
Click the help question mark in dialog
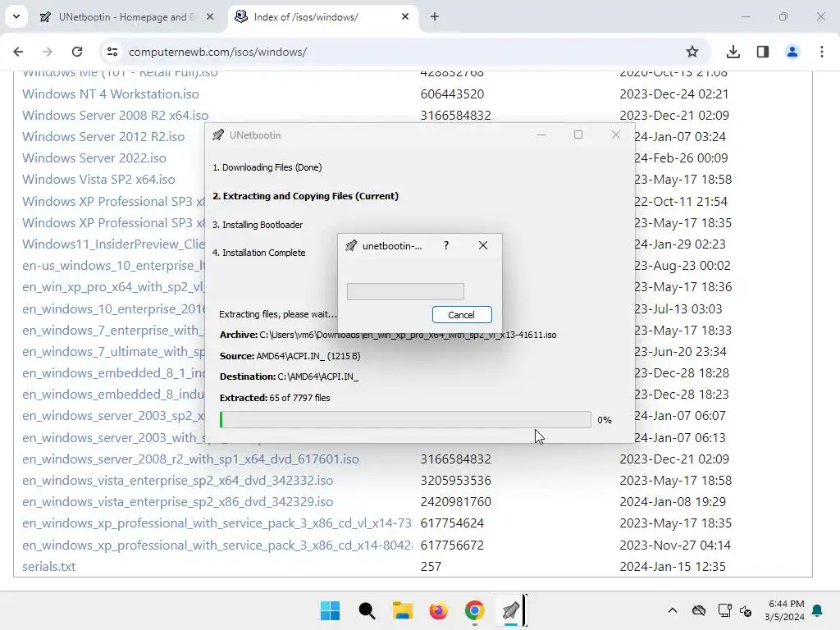point(446,245)
